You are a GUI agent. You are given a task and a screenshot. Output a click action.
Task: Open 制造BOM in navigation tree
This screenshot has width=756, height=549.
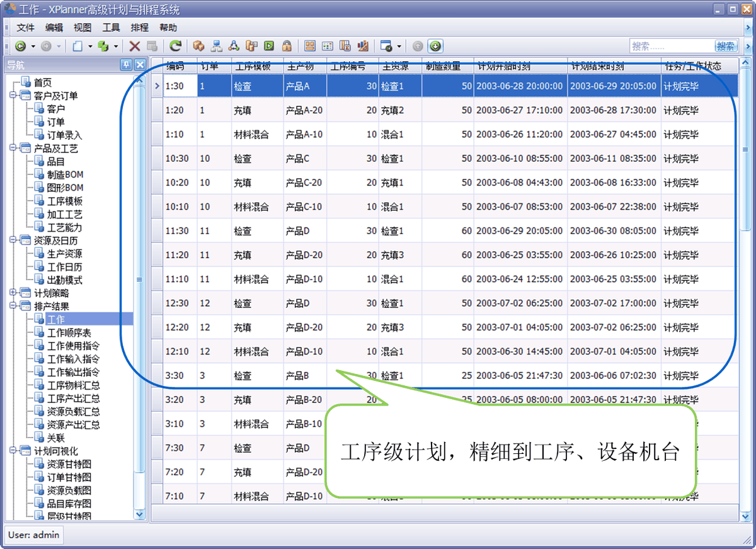point(66,174)
